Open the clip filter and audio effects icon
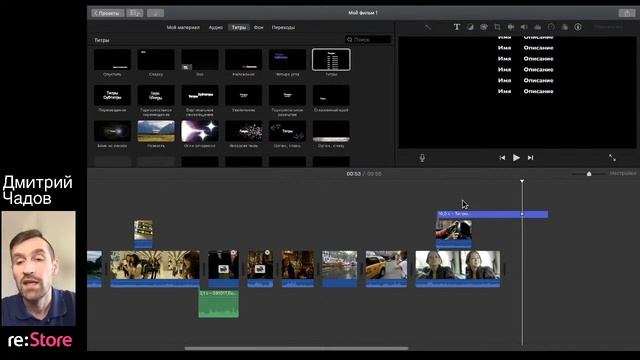Viewport: 640px width, 360px height. click(564, 27)
